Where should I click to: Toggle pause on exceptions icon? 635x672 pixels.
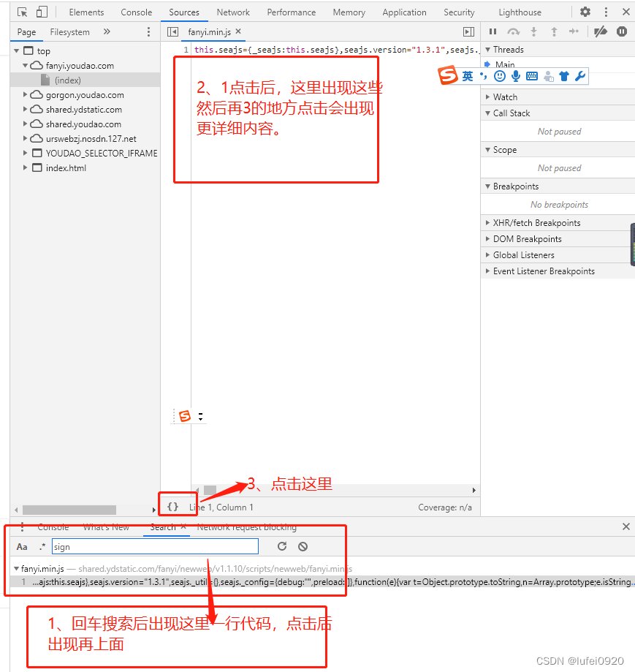point(622,31)
